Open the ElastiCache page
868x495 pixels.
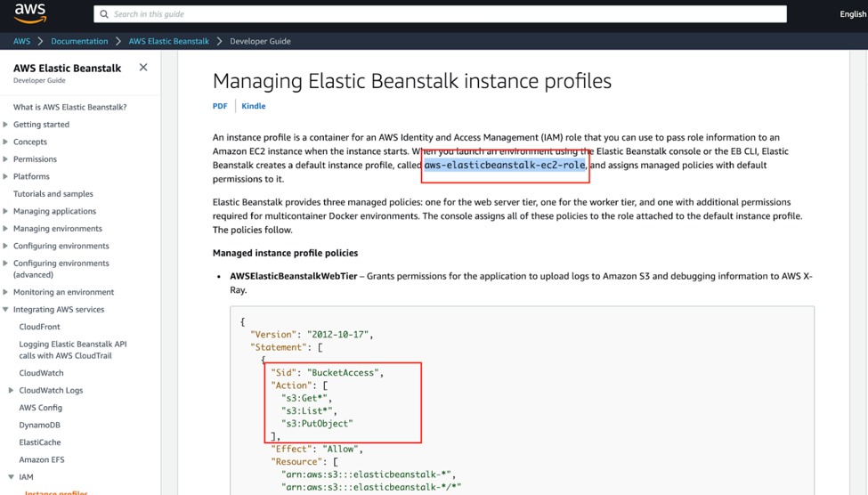pos(40,442)
